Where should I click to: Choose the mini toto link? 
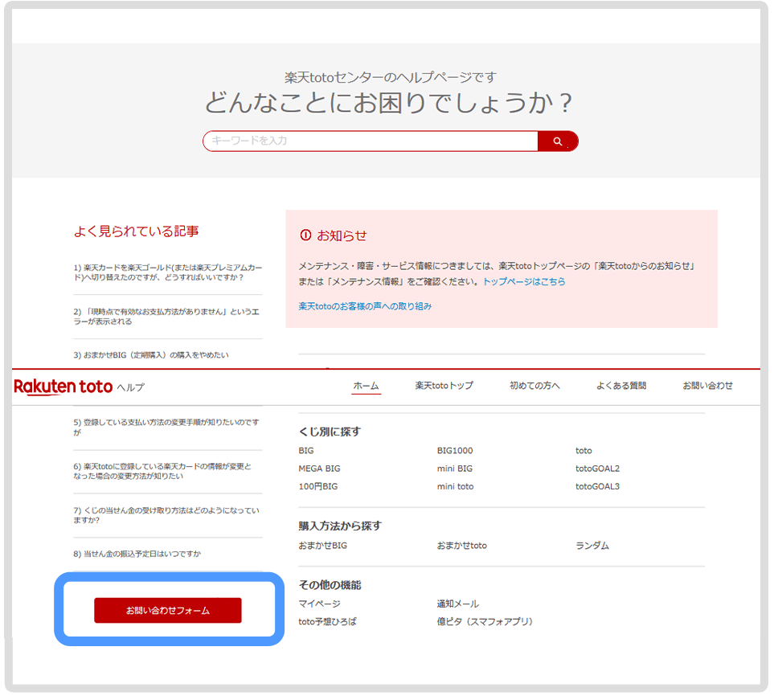pos(455,486)
